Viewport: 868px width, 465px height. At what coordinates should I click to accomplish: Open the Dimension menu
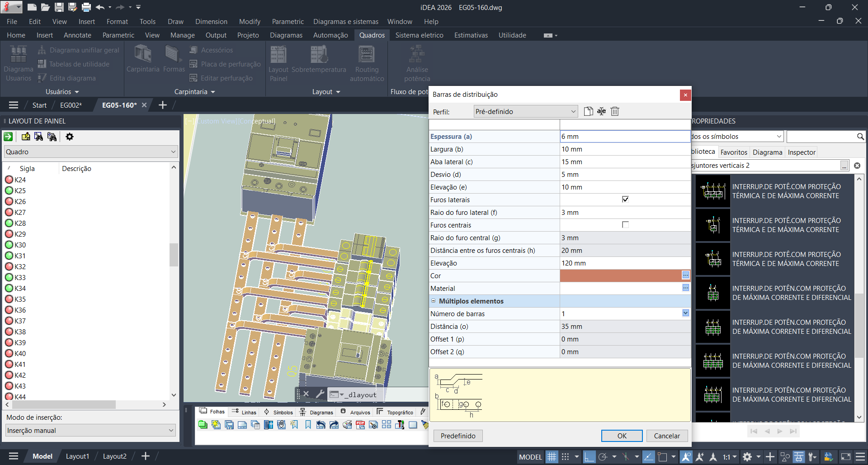pos(211,22)
